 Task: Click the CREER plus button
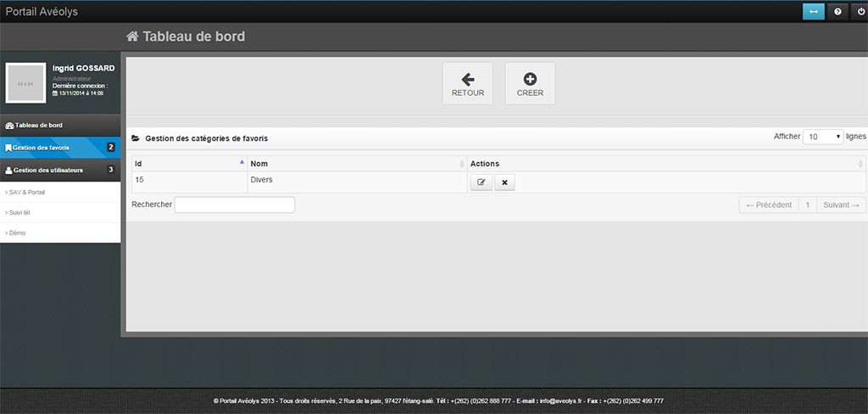point(530,83)
